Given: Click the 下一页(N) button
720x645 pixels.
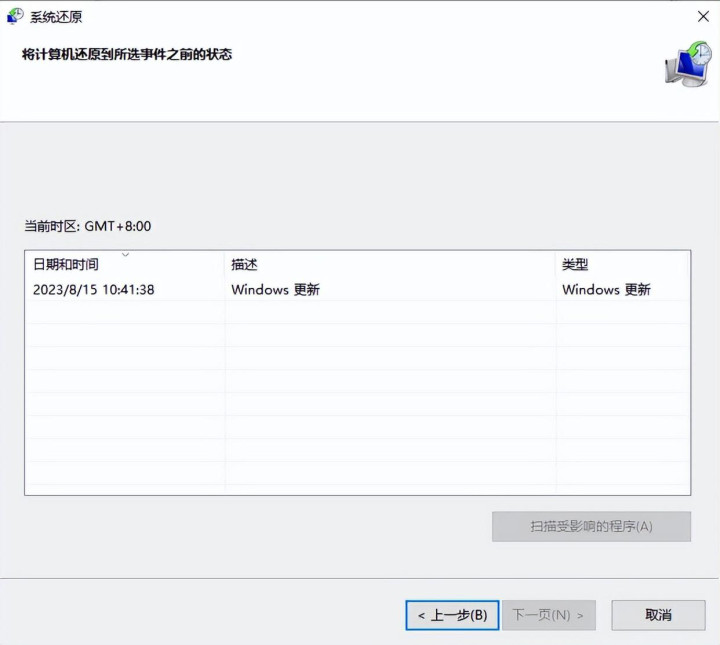Looking at the screenshot, I should (x=549, y=615).
